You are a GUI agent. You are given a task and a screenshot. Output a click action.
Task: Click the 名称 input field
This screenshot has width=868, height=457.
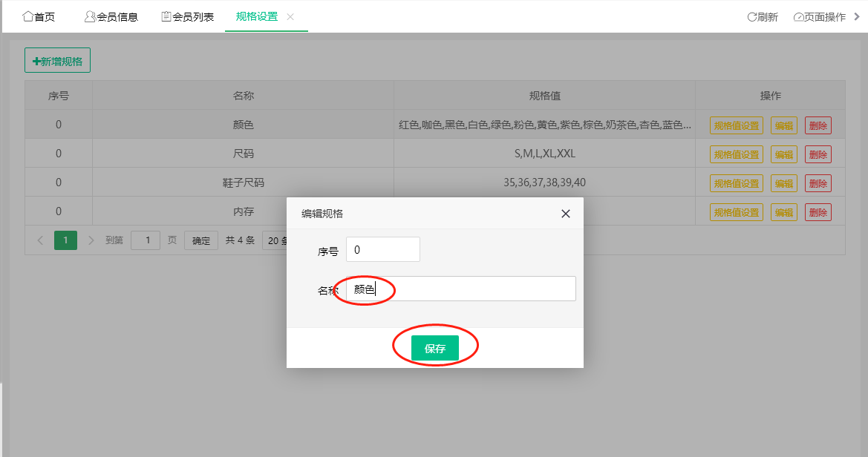460,289
